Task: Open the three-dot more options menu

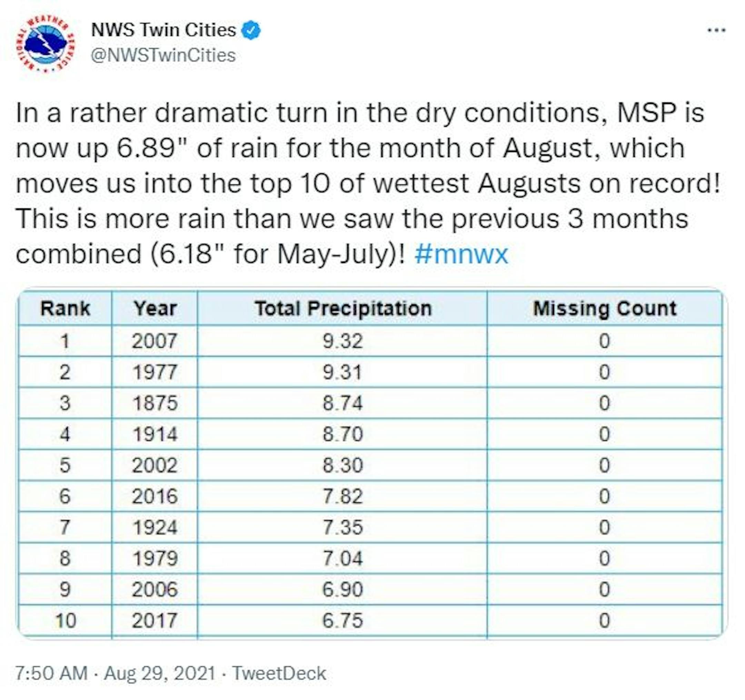Action: (x=716, y=30)
